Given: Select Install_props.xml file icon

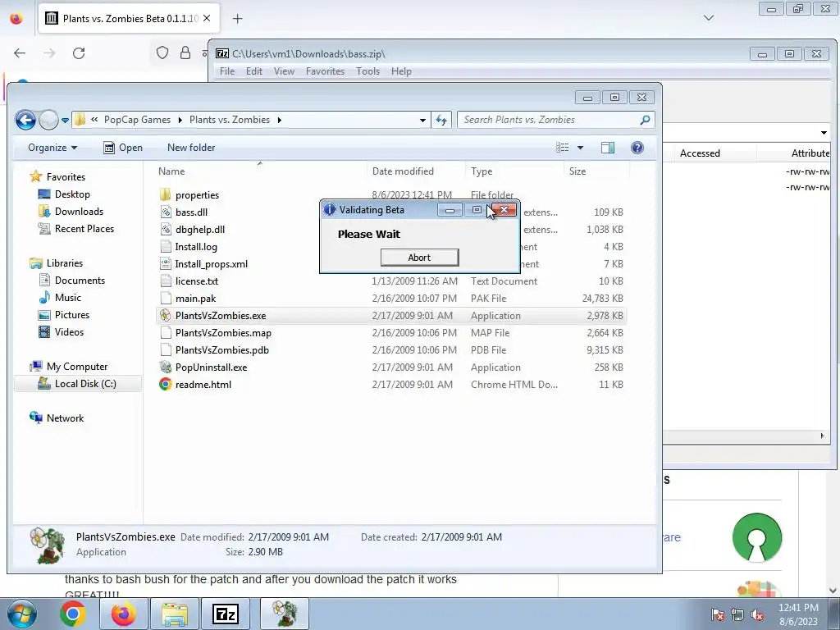Looking at the screenshot, I should pos(166,263).
